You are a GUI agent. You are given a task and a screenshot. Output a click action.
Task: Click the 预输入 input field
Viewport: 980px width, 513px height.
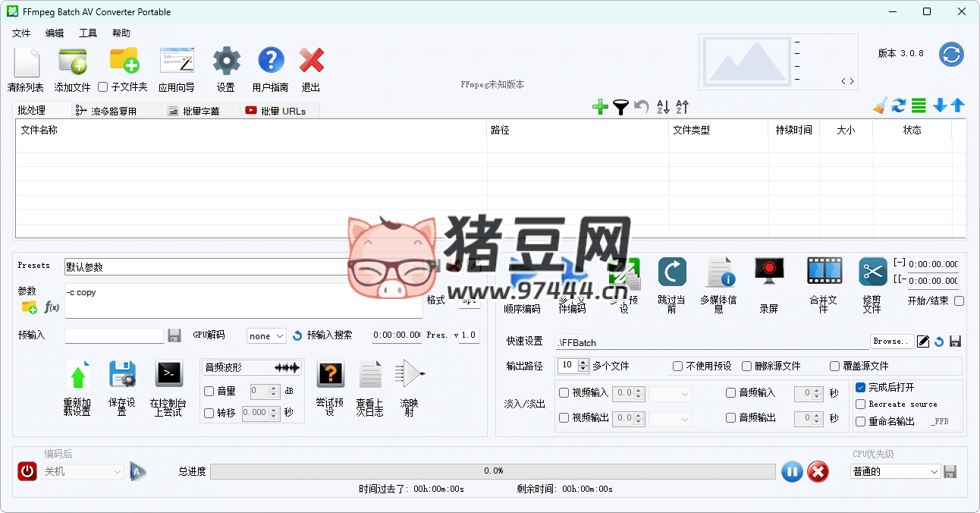[115, 335]
